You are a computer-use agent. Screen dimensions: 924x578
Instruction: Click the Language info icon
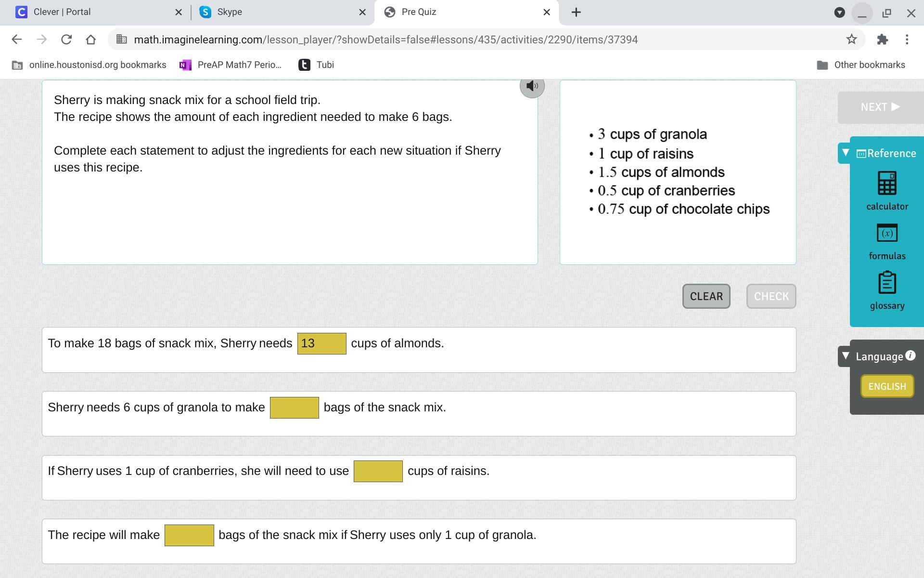pos(910,355)
